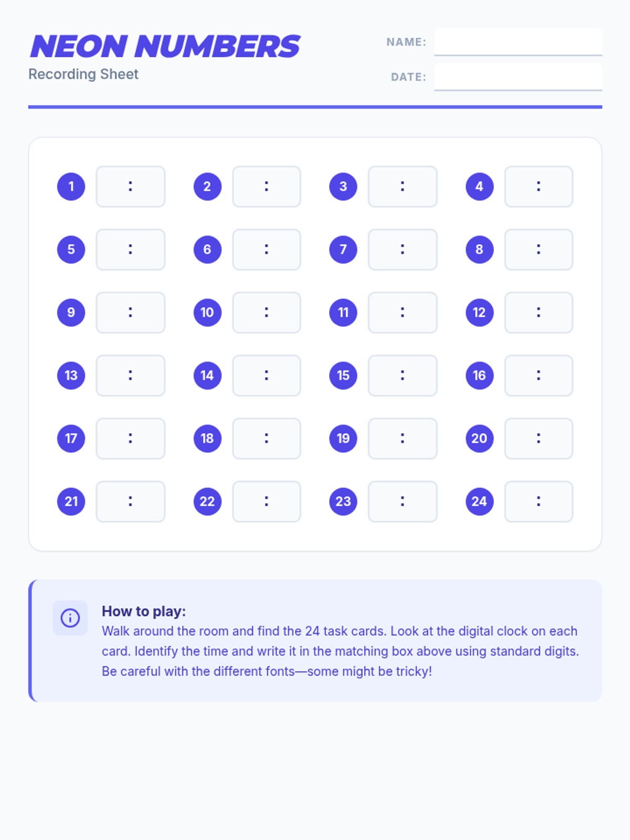Click the info icon beside How to play

(x=70, y=618)
